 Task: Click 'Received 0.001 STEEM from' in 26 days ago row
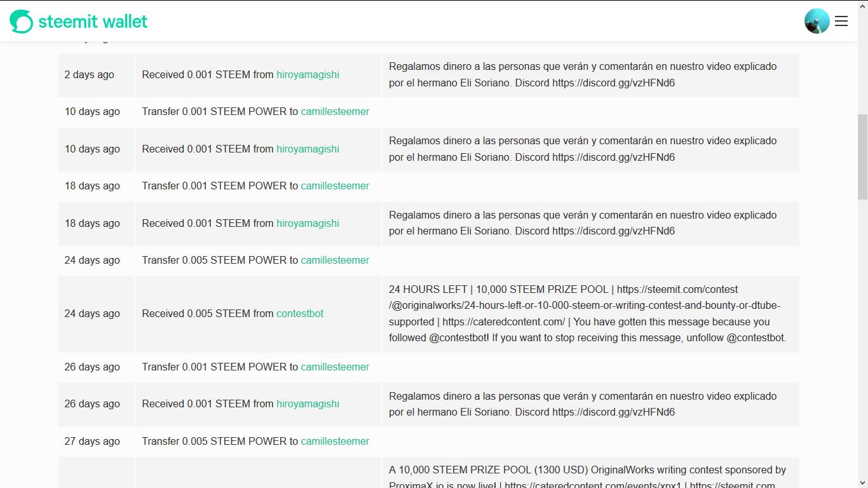pos(208,403)
